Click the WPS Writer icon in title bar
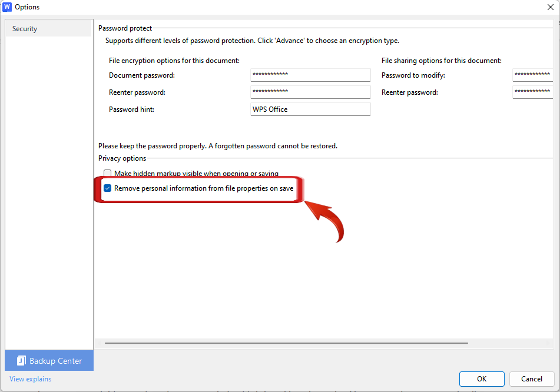Image resolution: width=560 pixels, height=392 pixels. [x=7, y=7]
